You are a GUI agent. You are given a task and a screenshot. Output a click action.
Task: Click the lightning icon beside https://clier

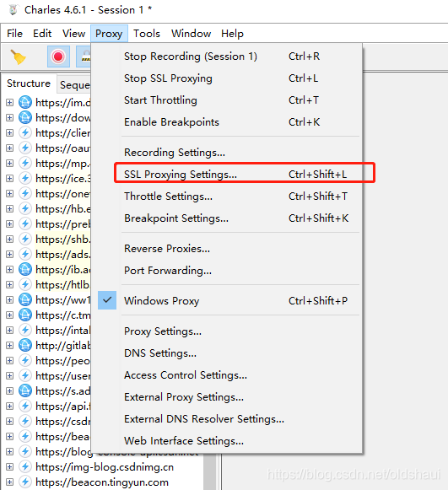point(25,132)
